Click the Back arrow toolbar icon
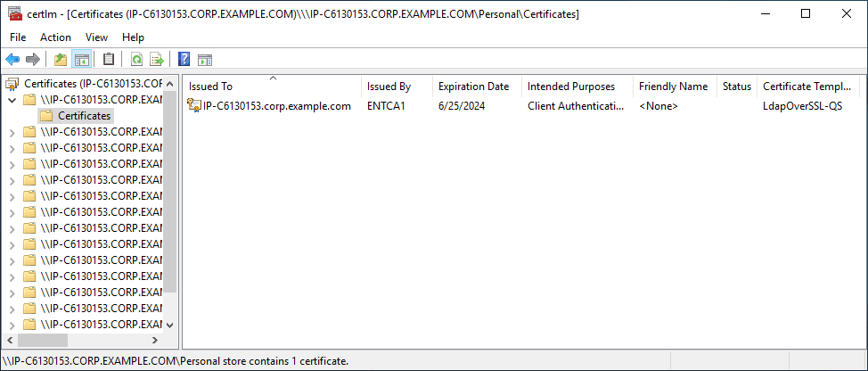Viewport: 868px width, 371px height. [12, 59]
